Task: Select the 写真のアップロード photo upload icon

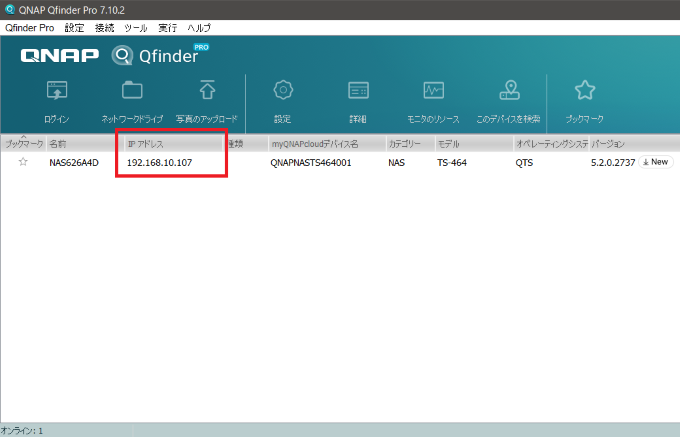Action: tap(207, 90)
